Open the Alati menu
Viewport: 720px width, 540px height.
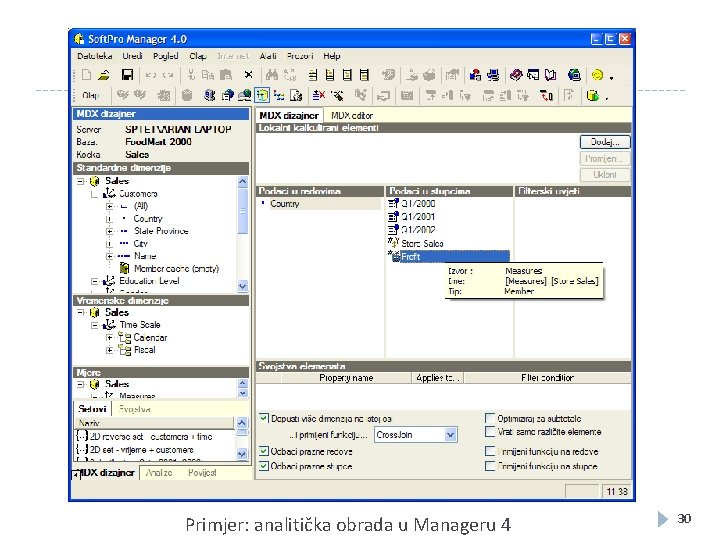click(268, 56)
